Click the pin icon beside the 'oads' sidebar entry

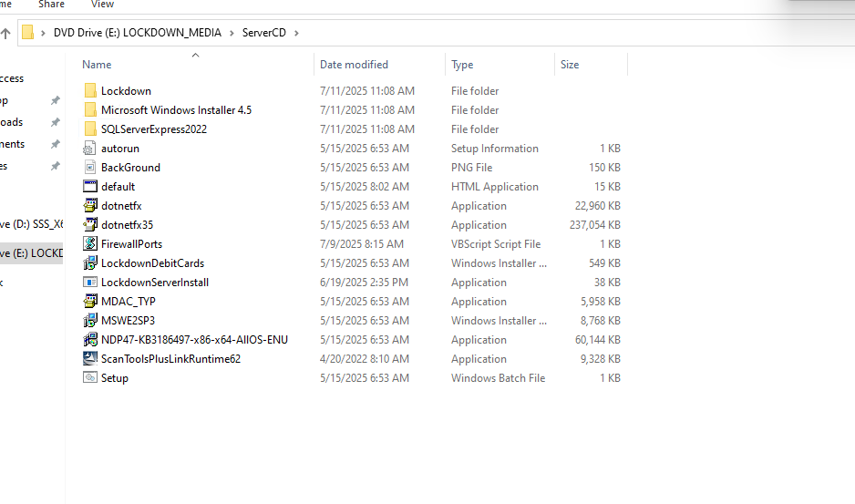pyautogui.click(x=55, y=122)
